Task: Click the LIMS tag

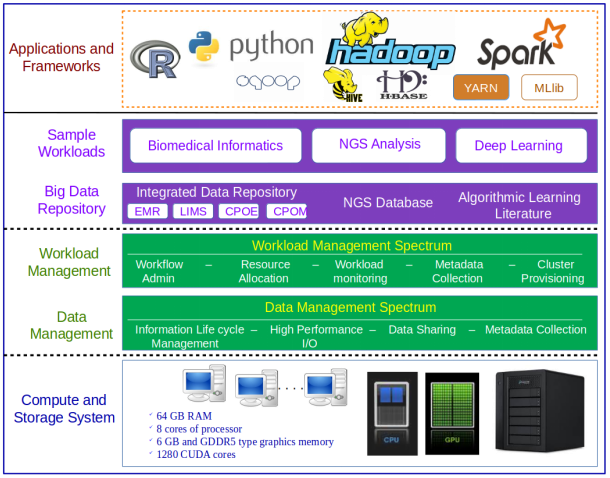Action: tap(193, 211)
